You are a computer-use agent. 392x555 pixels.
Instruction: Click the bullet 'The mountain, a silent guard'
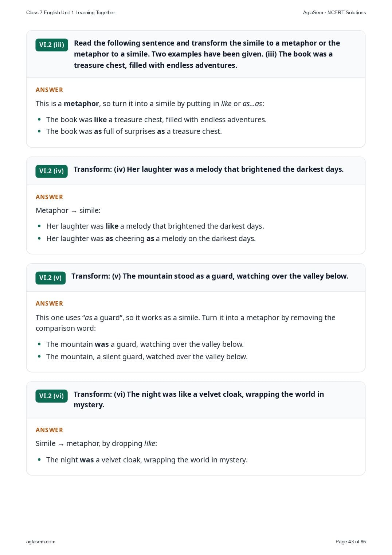tap(147, 357)
